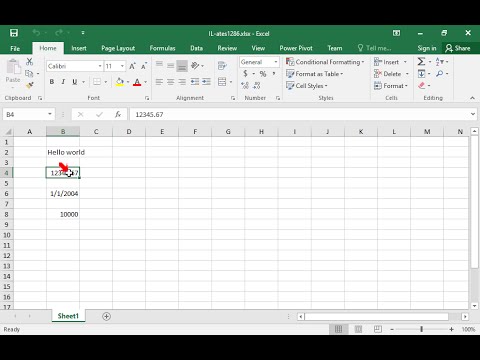
Task: Open the Name Box dropdown arrow
Action: pos(50,114)
